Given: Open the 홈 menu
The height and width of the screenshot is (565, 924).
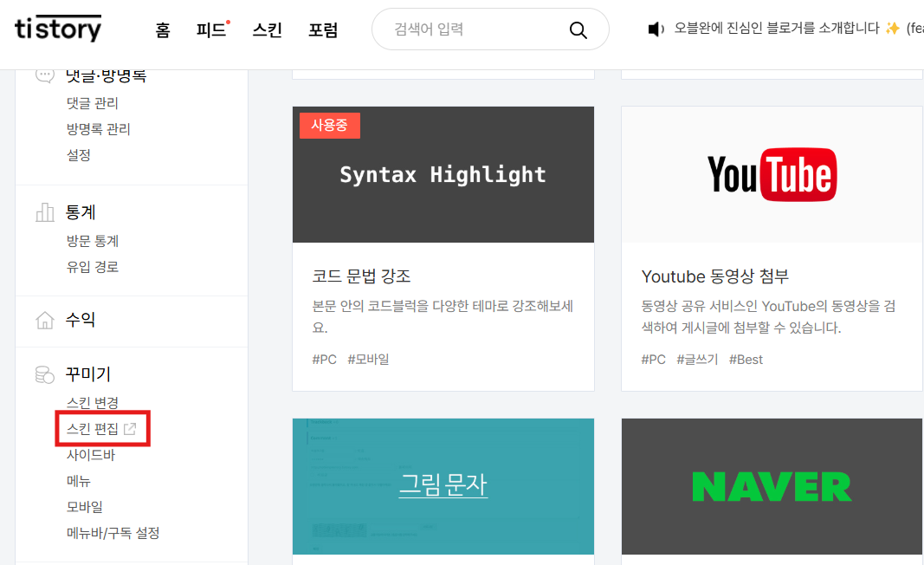Looking at the screenshot, I should pos(163,29).
